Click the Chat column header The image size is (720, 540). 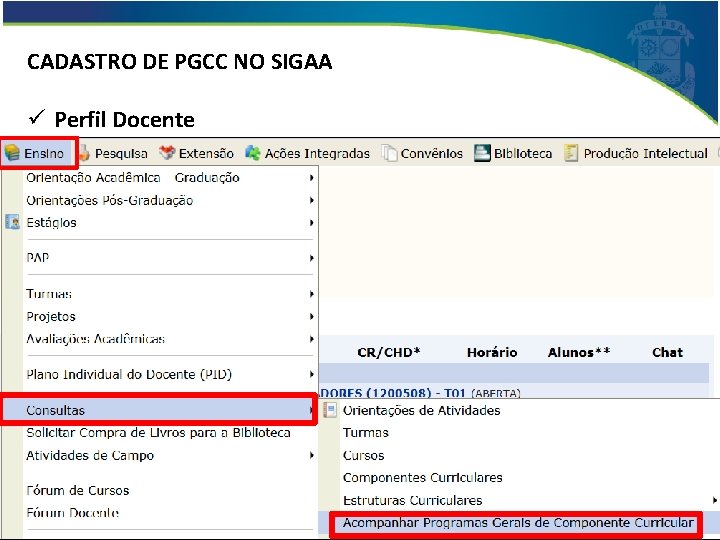[668, 352]
